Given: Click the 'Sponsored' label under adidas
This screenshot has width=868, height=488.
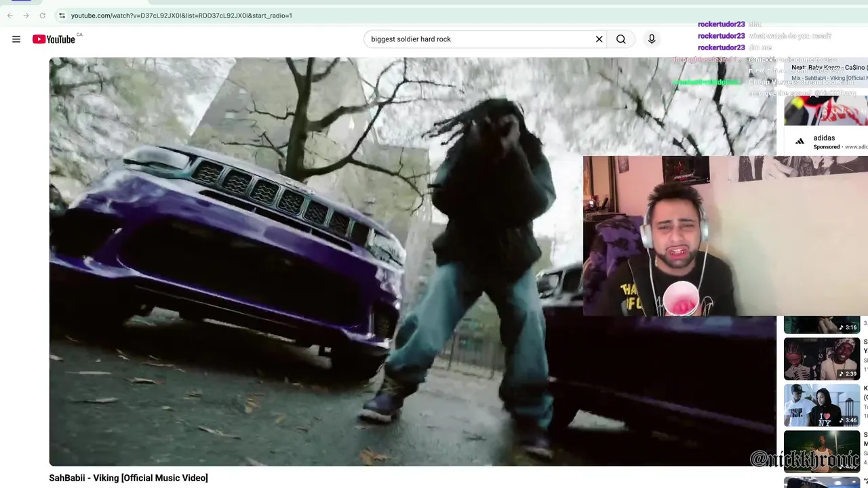Looking at the screenshot, I should pyautogui.click(x=827, y=147).
